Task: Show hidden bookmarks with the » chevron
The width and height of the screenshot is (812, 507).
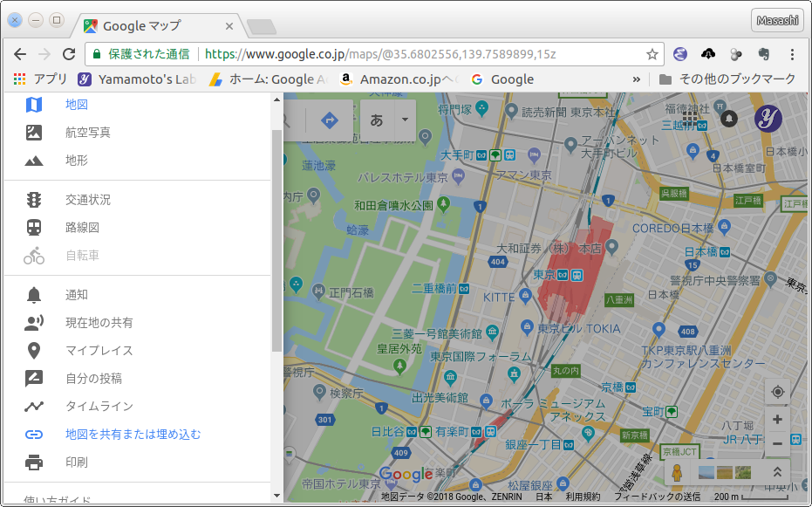Action: pos(637,79)
